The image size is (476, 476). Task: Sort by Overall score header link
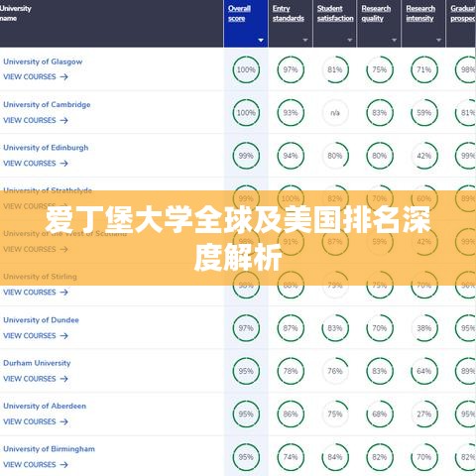[x=239, y=13]
